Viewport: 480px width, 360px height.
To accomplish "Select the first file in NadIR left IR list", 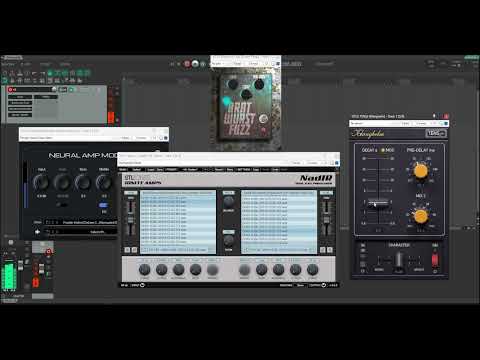I will point(178,198).
